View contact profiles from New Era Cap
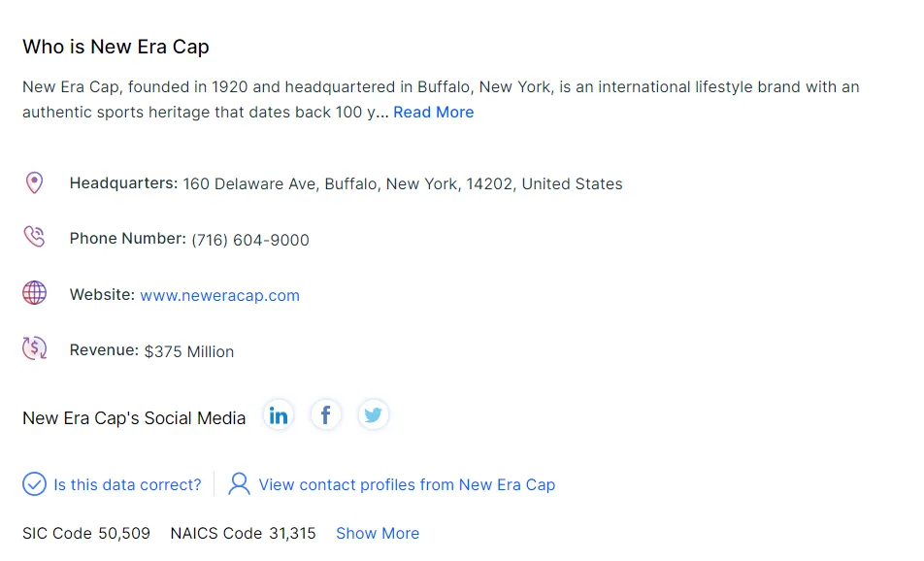Screen dimensions: 924x561 pyautogui.click(x=407, y=485)
